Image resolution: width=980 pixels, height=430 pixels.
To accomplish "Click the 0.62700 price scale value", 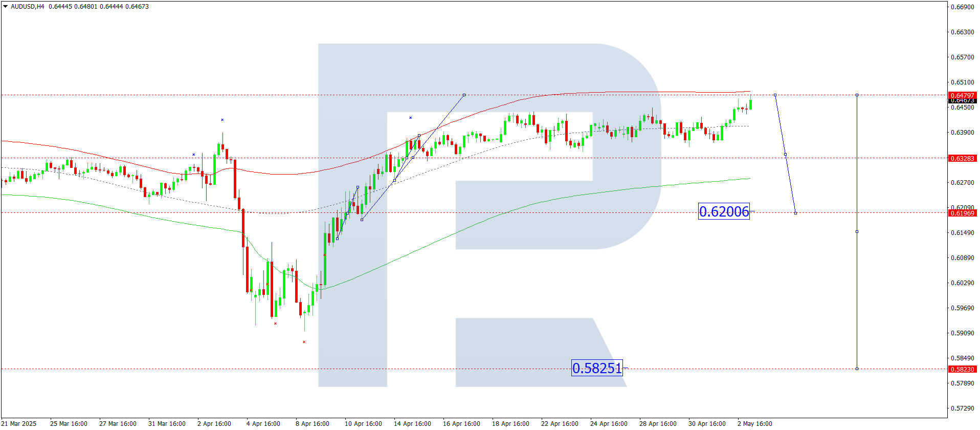I will 962,183.
